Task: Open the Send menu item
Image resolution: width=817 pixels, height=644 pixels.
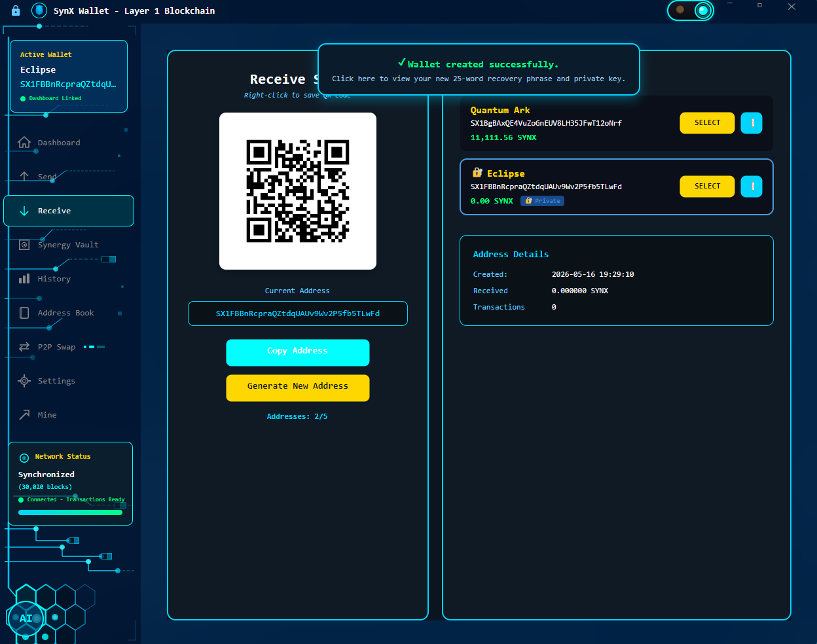Action: [69, 177]
